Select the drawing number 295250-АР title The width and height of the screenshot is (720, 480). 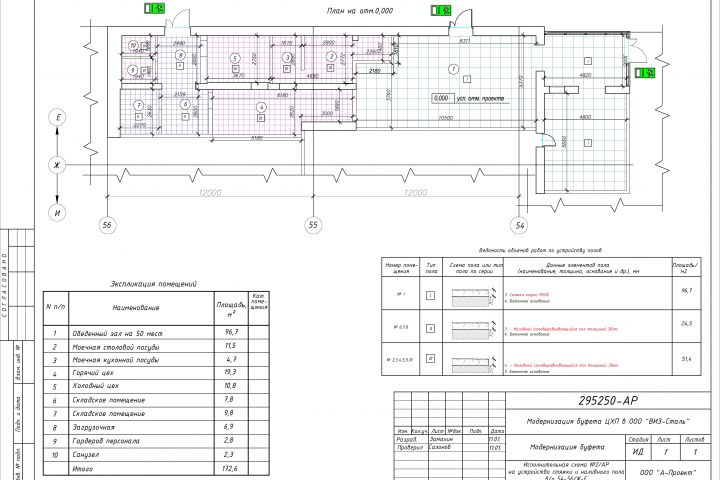tap(608, 401)
